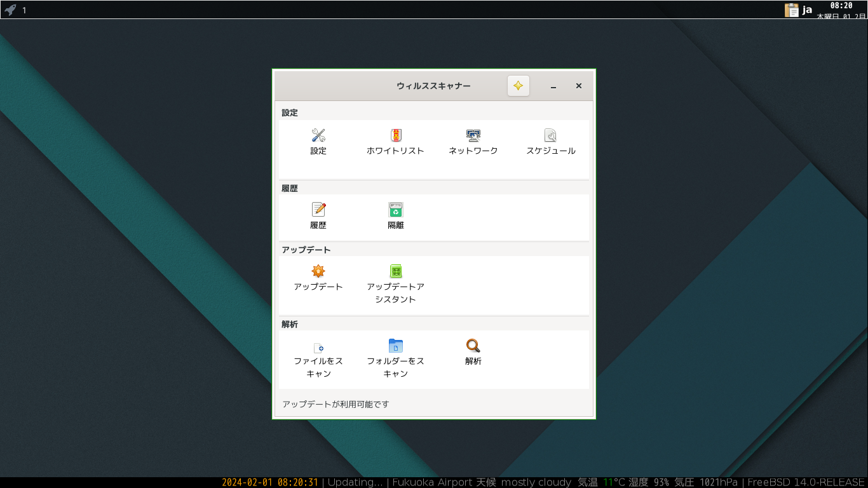Click the 設定 section heading
The height and width of the screenshot is (488, 868).
[290, 112]
